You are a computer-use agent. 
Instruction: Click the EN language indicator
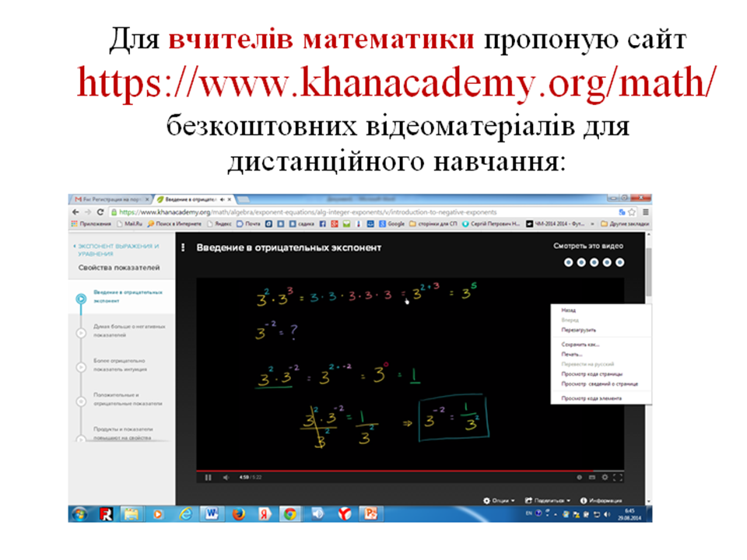[x=528, y=513]
